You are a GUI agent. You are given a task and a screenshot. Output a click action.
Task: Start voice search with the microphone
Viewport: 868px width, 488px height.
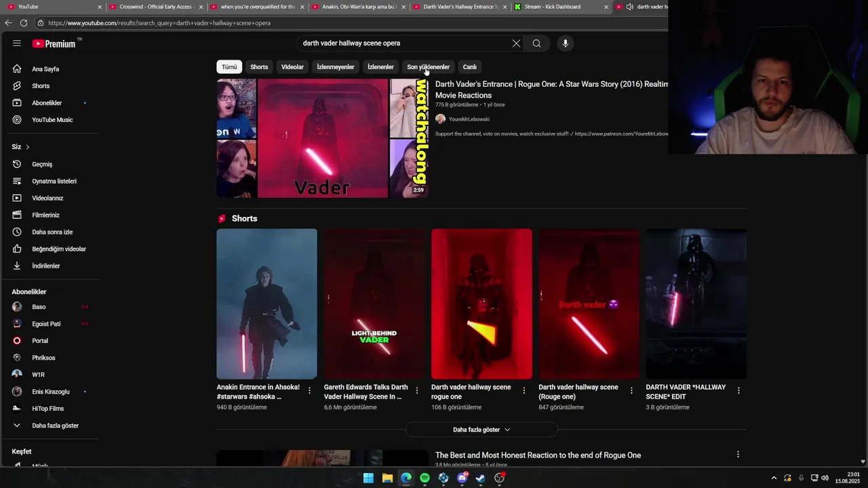566,43
